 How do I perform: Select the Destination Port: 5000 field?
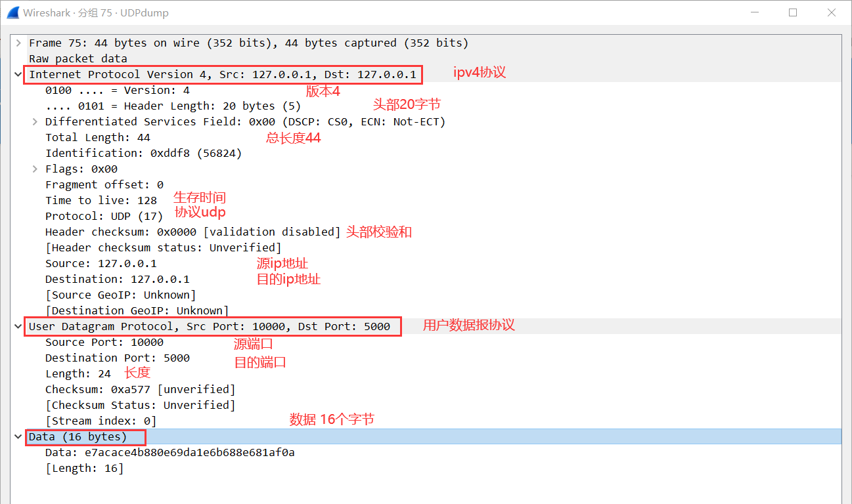tap(118, 358)
